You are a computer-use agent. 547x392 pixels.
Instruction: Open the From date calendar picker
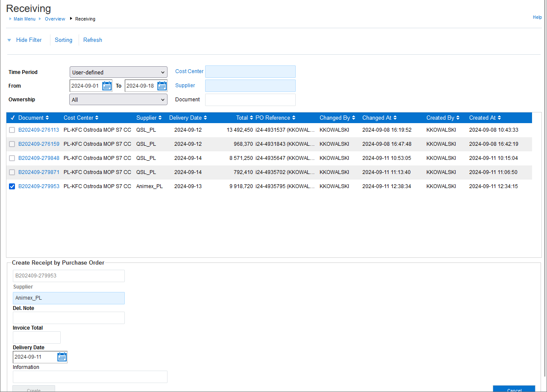(x=107, y=86)
